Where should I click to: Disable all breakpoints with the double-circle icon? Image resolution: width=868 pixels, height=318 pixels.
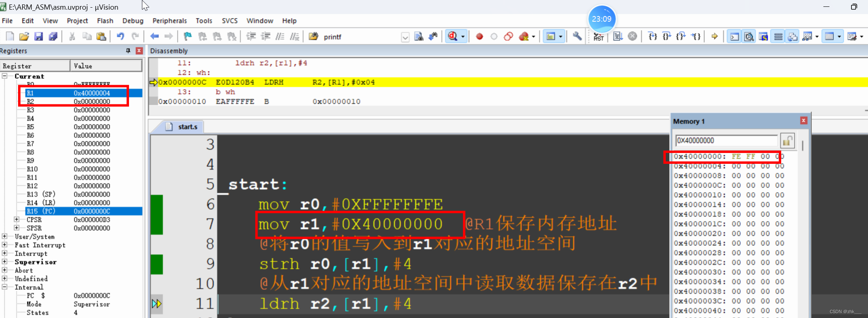coord(508,37)
